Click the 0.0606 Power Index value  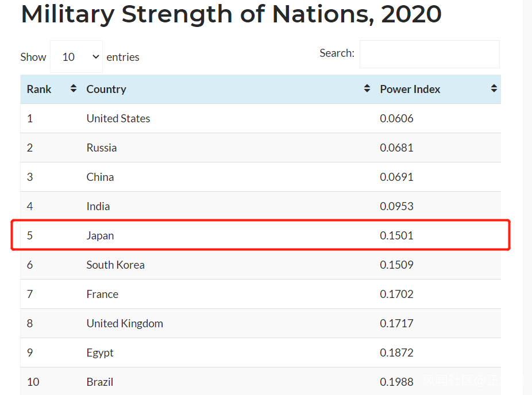coord(396,118)
